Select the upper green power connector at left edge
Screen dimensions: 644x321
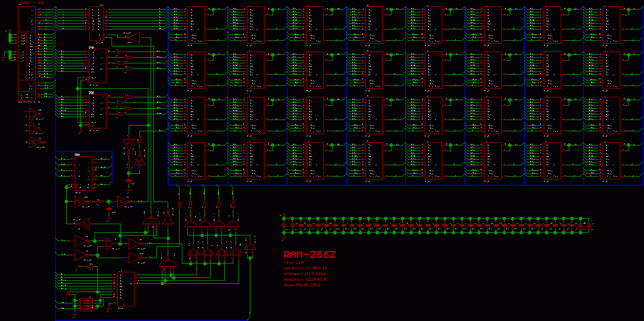pyautogui.click(x=10, y=38)
